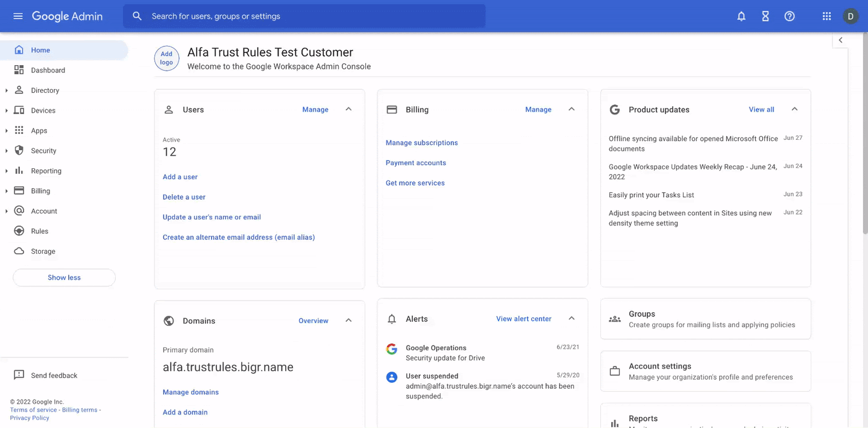Collapse the Users card chevron
This screenshot has height=428, width=868.
pos(348,109)
